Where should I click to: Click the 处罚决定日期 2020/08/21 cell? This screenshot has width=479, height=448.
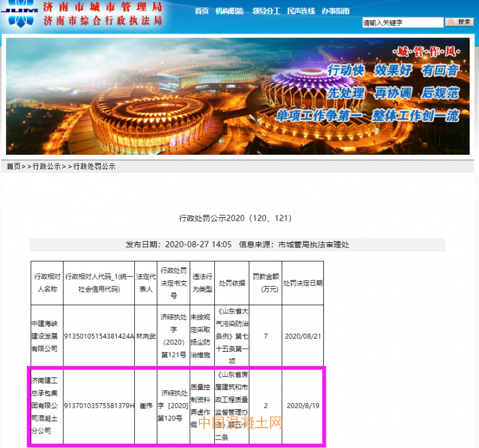[302, 336]
